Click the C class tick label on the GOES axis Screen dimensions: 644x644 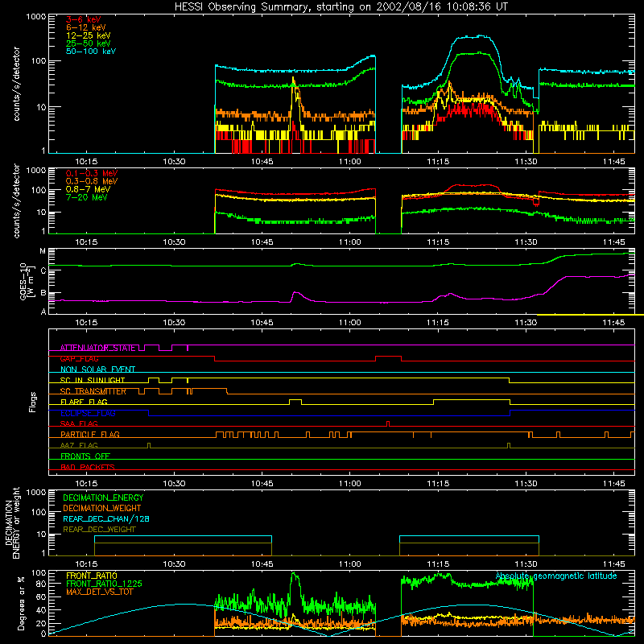tap(43, 271)
